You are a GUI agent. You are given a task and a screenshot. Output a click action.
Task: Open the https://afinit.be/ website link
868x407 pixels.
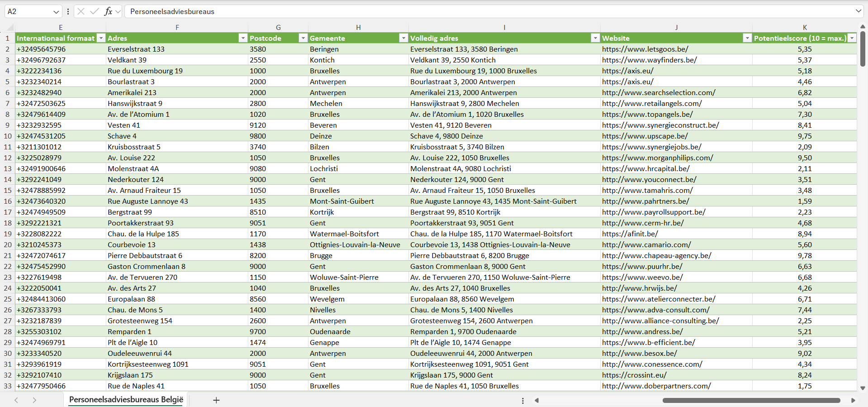point(630,234)
